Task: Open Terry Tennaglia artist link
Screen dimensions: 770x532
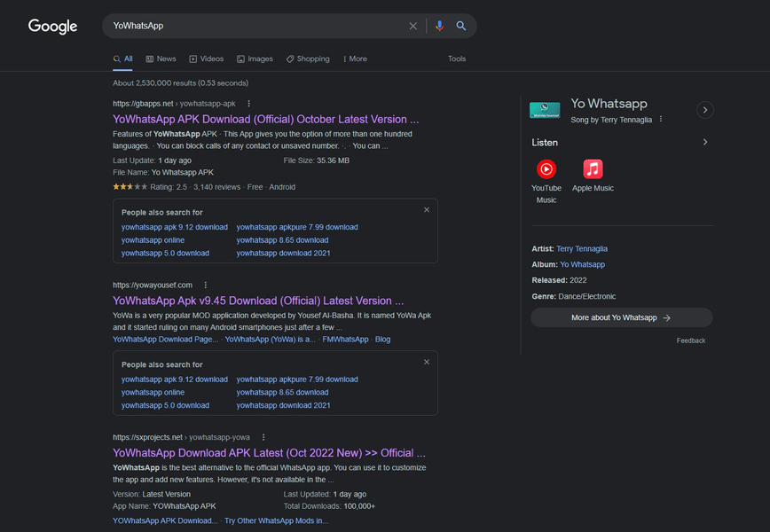Action: click(582, 249)
